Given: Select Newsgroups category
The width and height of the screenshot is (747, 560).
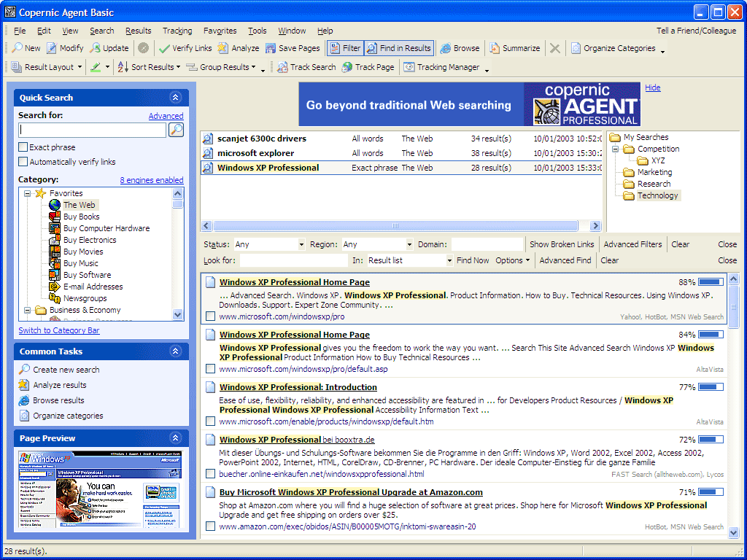Looking at the screenshot, I should pos(85,298).
